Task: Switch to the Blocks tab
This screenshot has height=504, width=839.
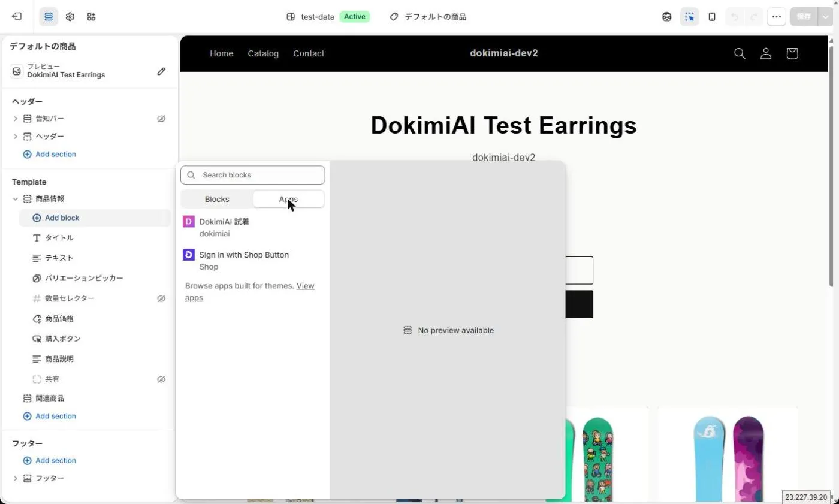Action: 217,199
